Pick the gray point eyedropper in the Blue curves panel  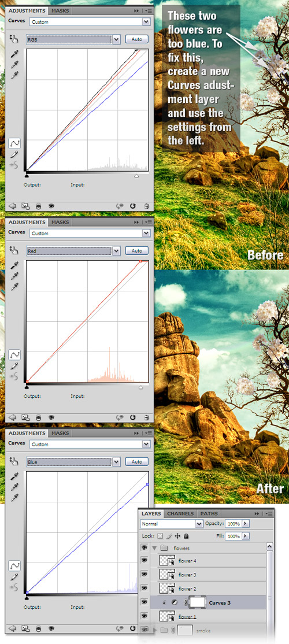(x=14, y=487)
